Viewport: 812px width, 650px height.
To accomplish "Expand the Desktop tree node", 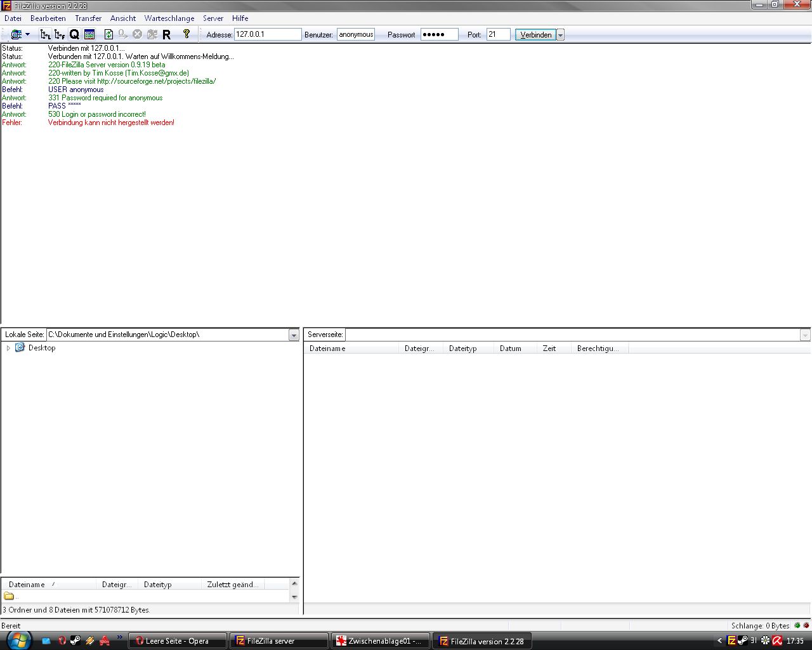I will (8, 348).
